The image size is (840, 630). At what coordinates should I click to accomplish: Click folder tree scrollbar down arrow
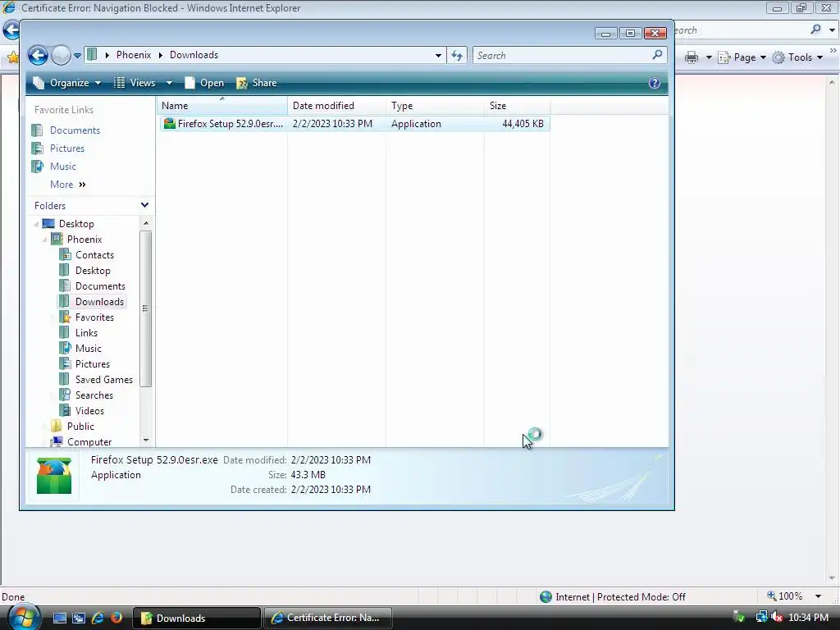pos(146,441)
